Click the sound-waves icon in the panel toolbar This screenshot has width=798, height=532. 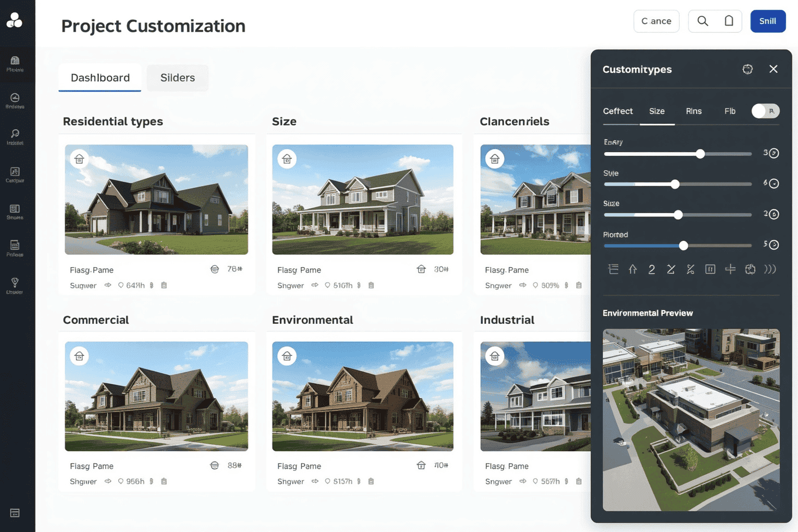tap(770, 269)
